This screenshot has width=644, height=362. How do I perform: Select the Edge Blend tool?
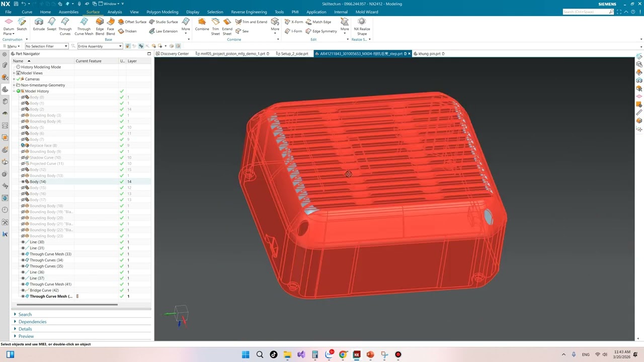pos(100,27)
